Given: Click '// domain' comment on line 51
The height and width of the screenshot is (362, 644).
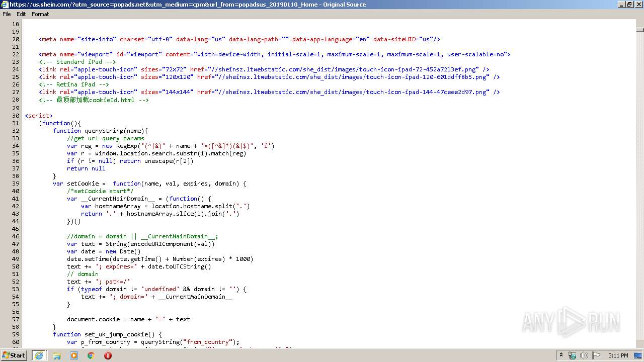Looking at the screenshot, I should (x=83, y=274).
